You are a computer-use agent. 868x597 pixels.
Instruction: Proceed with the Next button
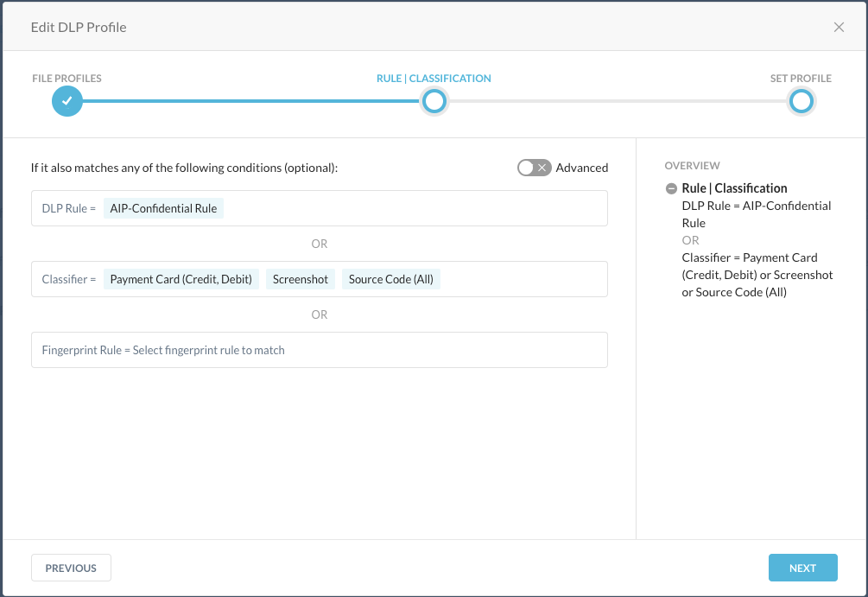pos(802,568)
